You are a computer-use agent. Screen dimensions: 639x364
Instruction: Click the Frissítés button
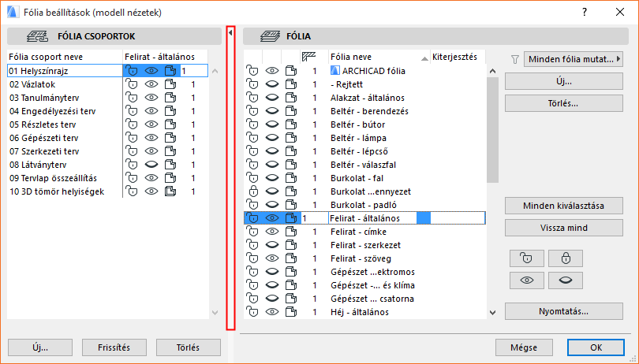(115, 347)
